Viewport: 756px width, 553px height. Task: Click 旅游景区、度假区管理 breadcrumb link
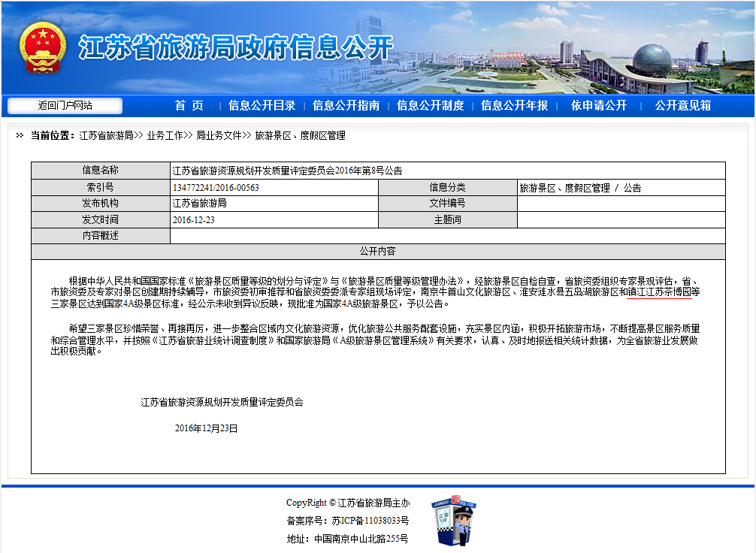coord(300,136)
